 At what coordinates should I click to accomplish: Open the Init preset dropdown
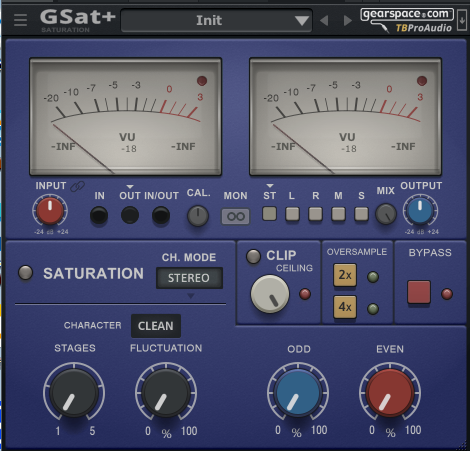[217, 21]
